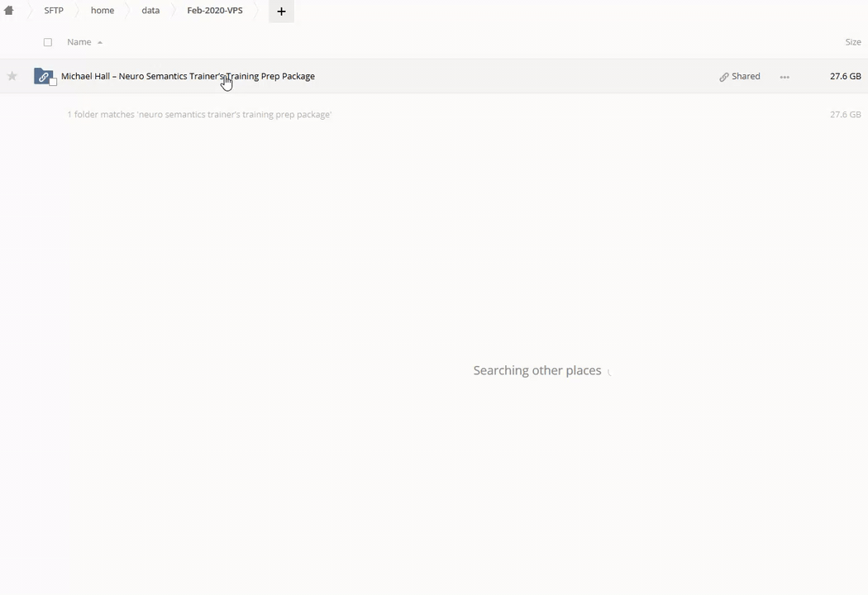The width and height of the screenshot is (868, 595).
Task: Open the data breadcrumb folder
Action: 150,11
